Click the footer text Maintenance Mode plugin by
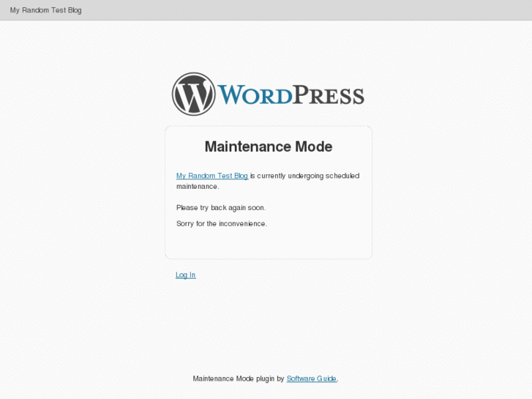The image size is (532, 399). [x=238, y=379]
